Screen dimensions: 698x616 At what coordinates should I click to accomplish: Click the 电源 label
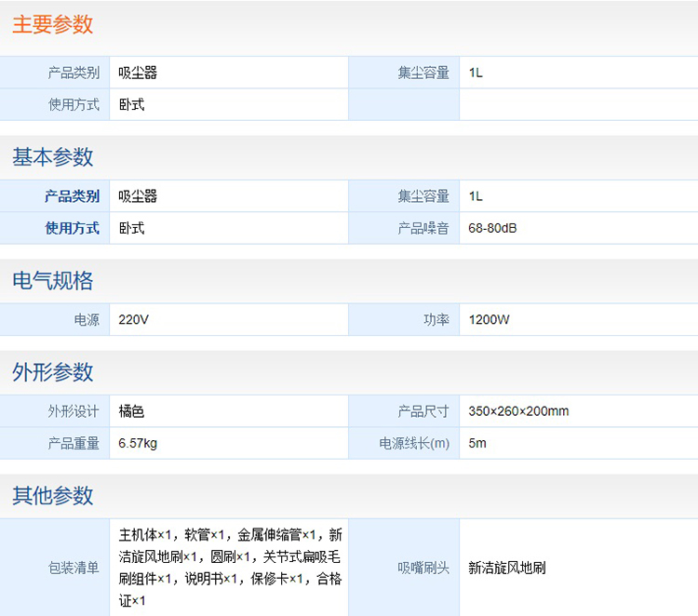coord(87,319)
